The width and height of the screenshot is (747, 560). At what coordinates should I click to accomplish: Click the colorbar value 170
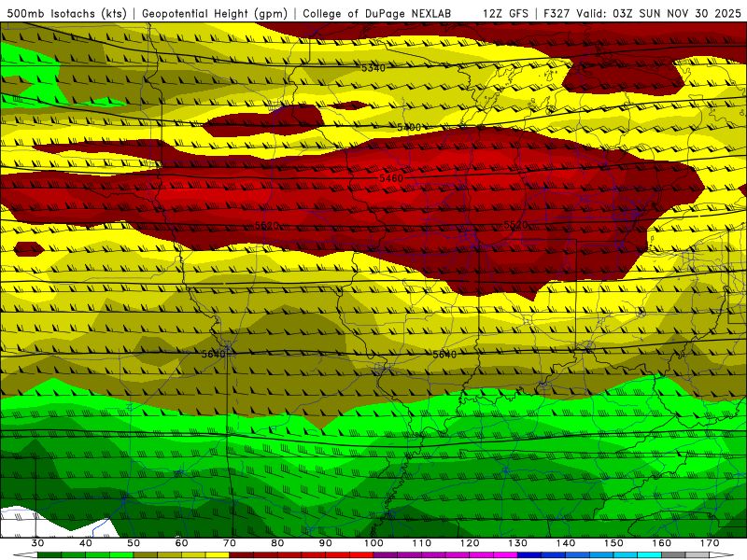710,543
